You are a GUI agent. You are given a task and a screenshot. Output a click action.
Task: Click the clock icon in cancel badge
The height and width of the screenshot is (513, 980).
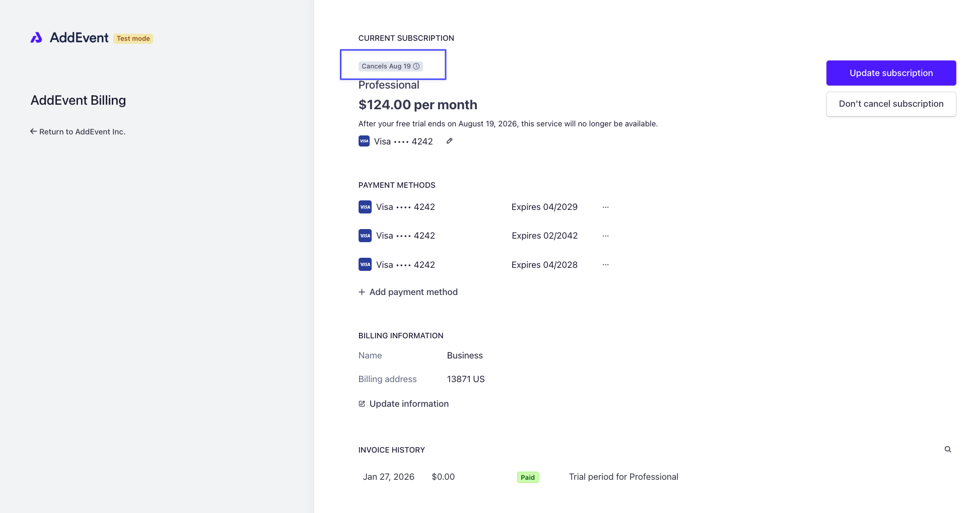[416, 66]
